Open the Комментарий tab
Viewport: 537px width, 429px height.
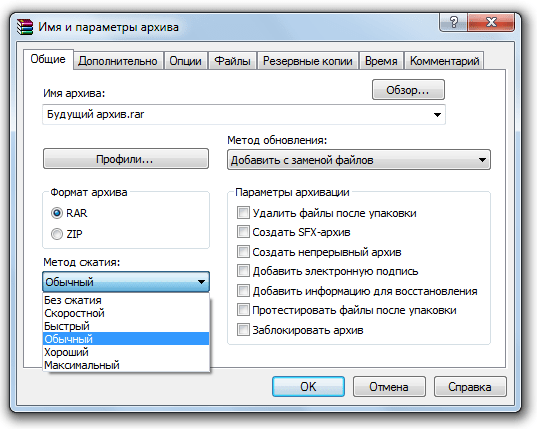[x=444, y=61]
